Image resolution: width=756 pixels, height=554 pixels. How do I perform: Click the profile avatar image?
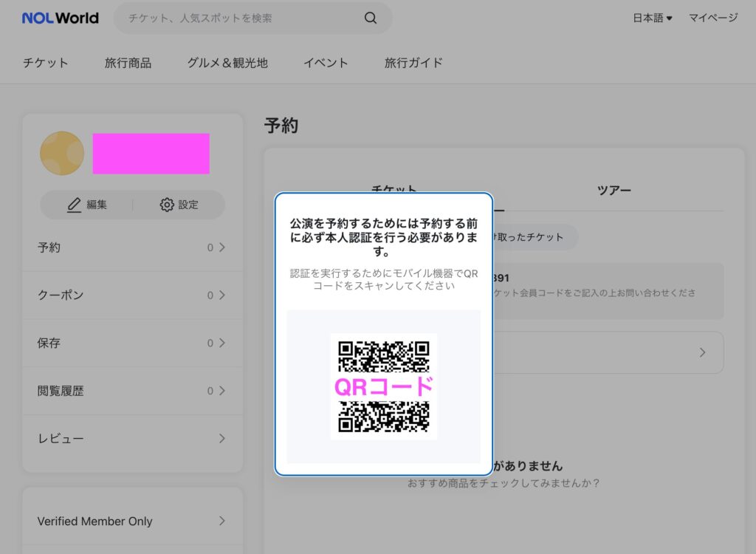[62, 154]
